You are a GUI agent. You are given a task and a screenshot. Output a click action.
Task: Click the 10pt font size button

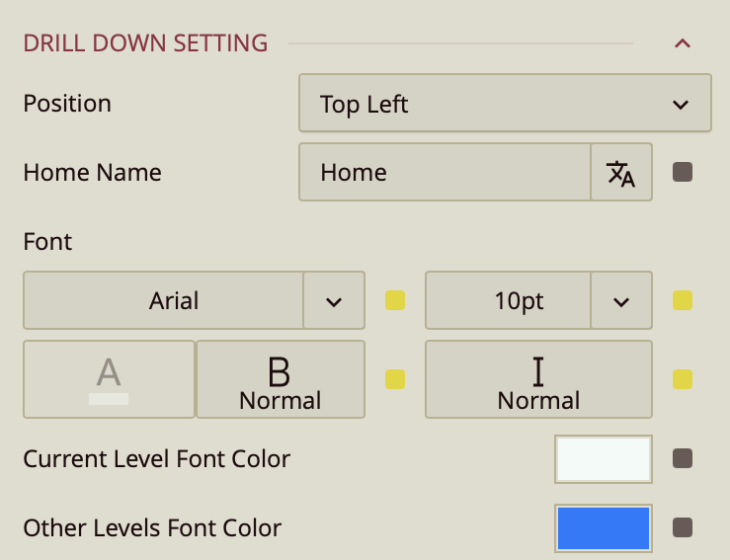509,301
